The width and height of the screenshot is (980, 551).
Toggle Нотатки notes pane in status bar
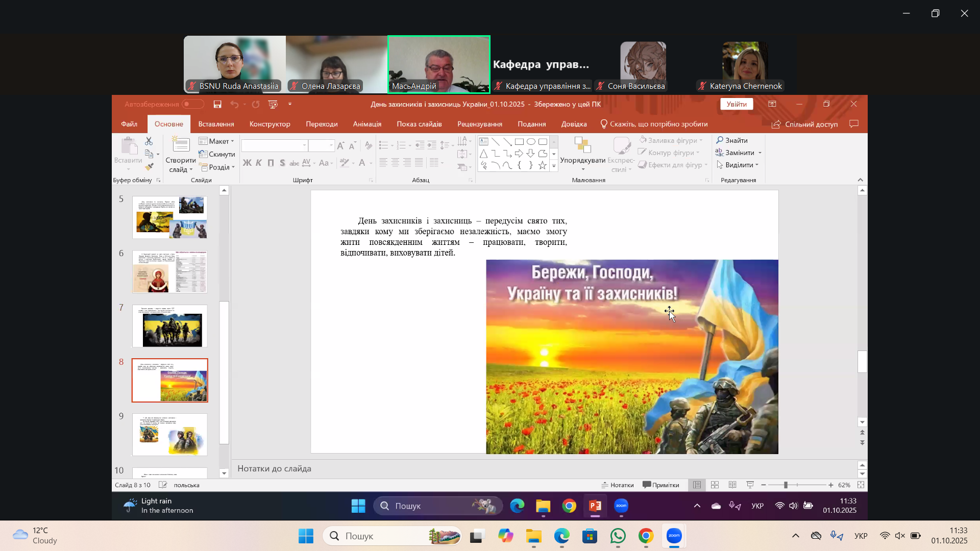pos(618,485)
